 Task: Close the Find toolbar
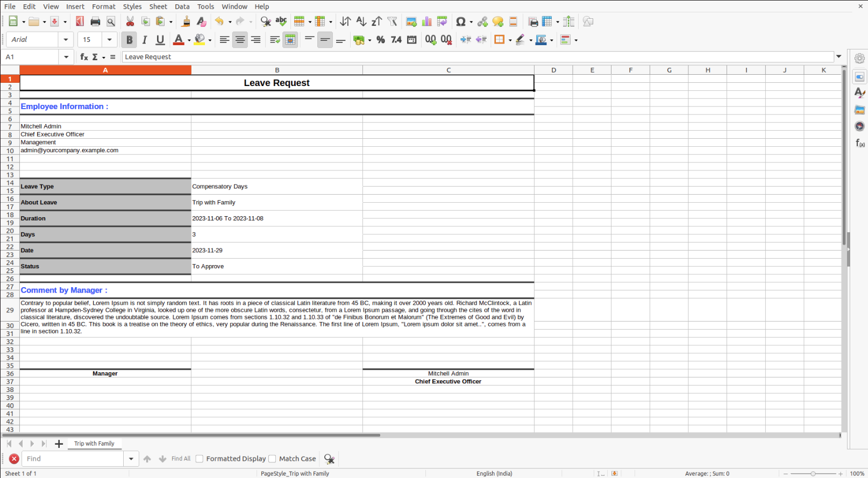pyautogui.click(x=14, y=459)
